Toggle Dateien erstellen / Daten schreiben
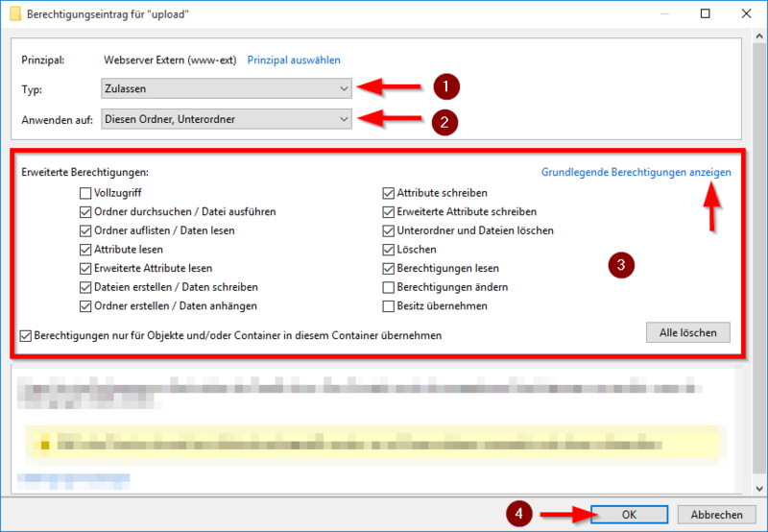The image size is (768, 532). [86, 287]
